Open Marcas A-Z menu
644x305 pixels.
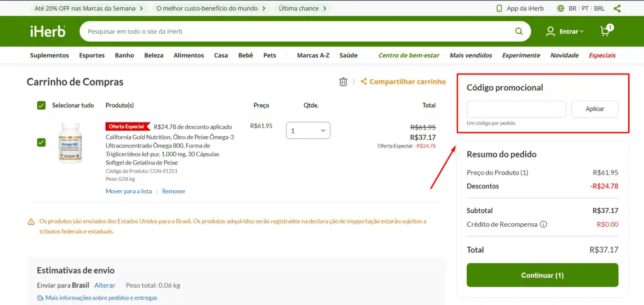pyautogui.click(x=313, y=56)
